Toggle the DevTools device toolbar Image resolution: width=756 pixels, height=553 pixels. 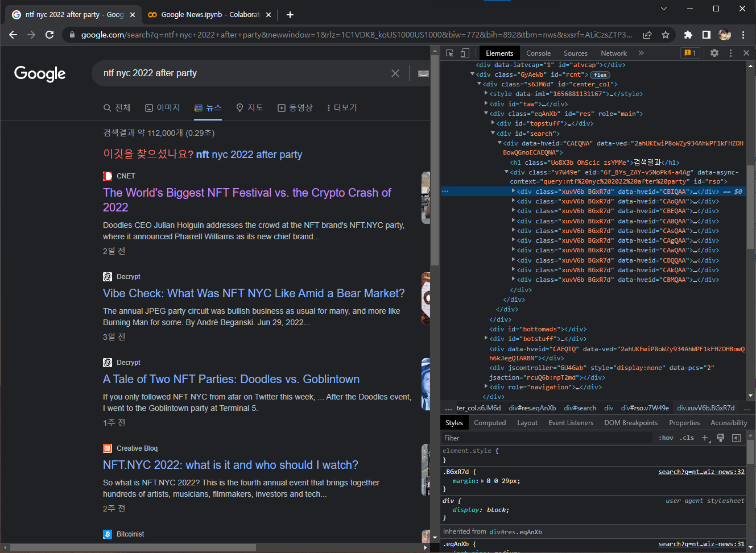click(x=465, y=53)
